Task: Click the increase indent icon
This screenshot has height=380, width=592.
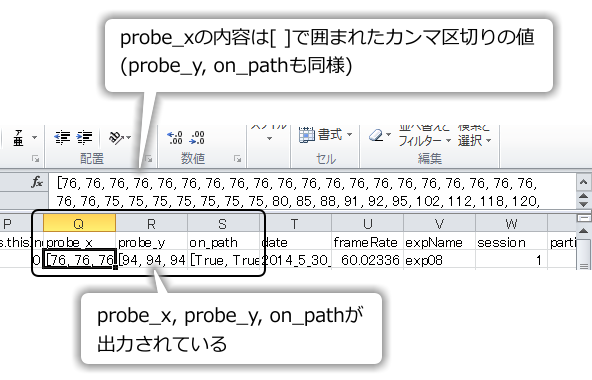Action: click(85, 137)
